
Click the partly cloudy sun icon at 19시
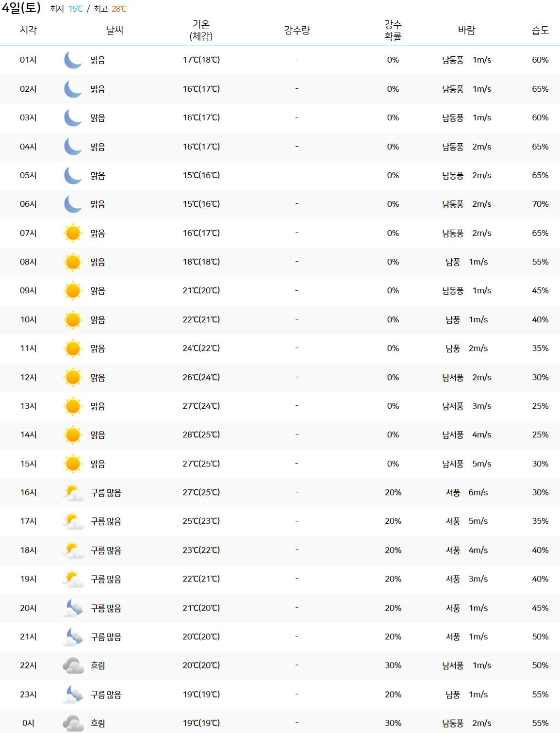[x=73, y=579]
